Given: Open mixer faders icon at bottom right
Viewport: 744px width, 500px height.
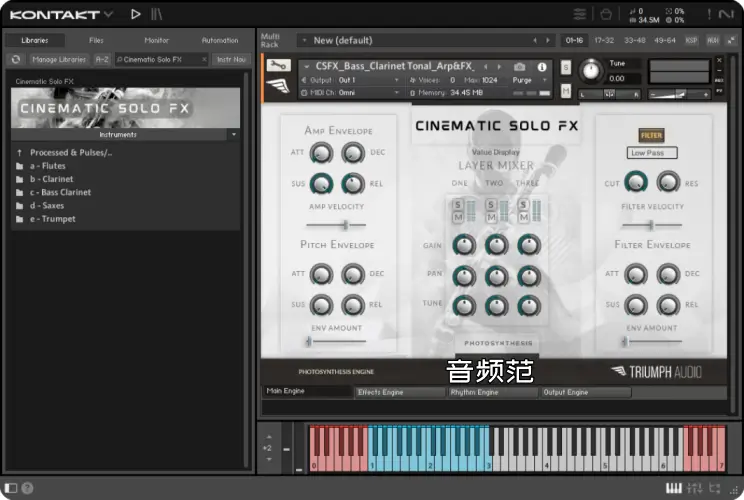Looking at the screenshot, I should pos(695,488).
